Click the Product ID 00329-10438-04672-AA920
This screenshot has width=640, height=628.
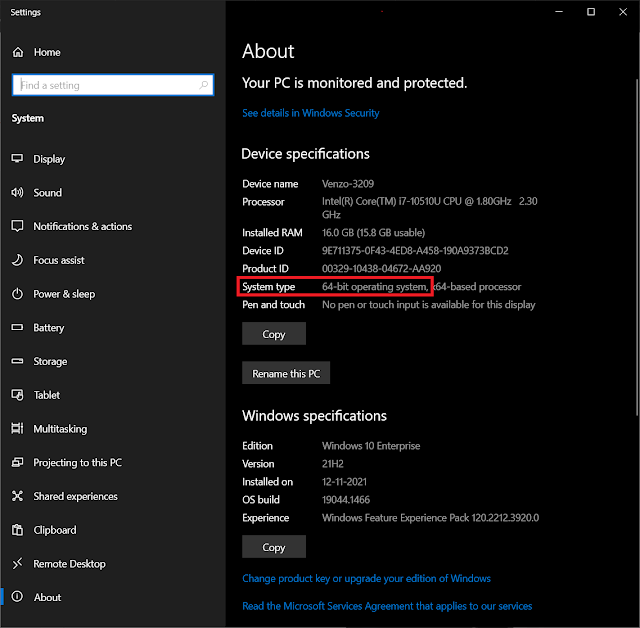(x=381, y=269)
